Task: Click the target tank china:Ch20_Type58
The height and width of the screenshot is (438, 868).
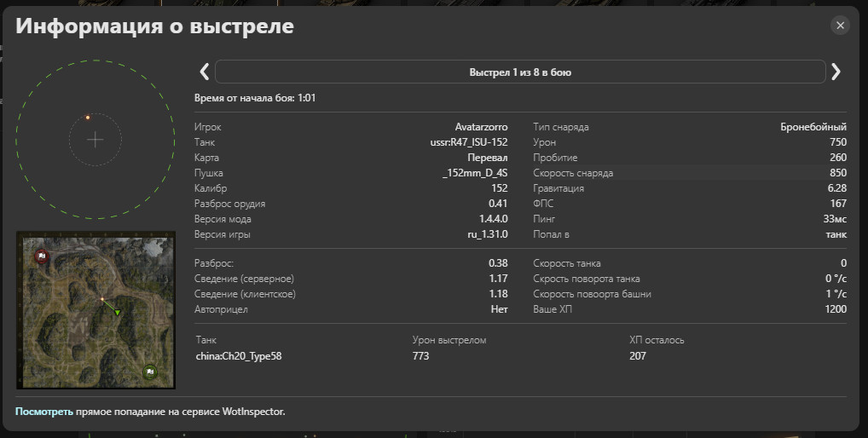Action: (x=239, y=355)
